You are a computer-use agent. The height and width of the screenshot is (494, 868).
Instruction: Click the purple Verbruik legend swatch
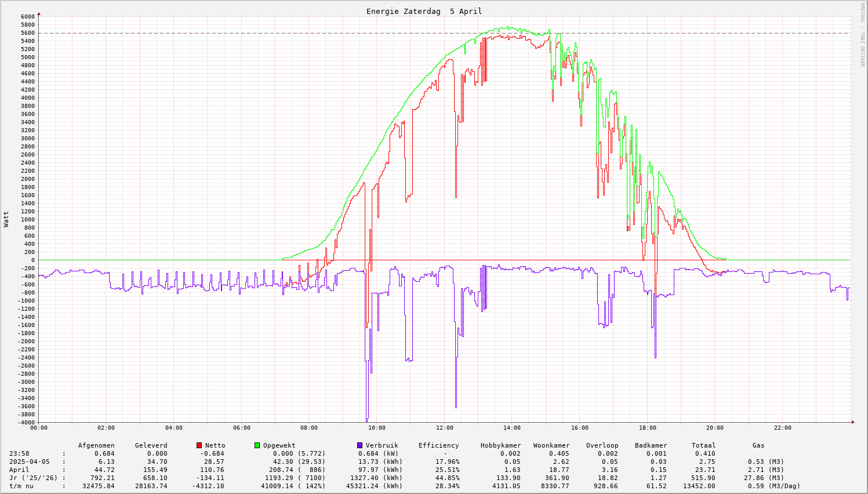pyautogui.click(x=360, y=445)
